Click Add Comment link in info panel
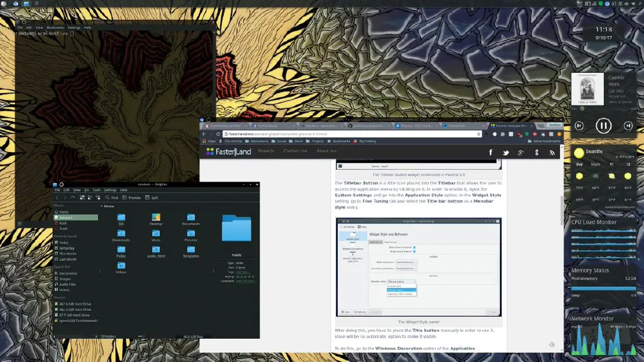This screenshot has height=362, width=644. (245, 281)
